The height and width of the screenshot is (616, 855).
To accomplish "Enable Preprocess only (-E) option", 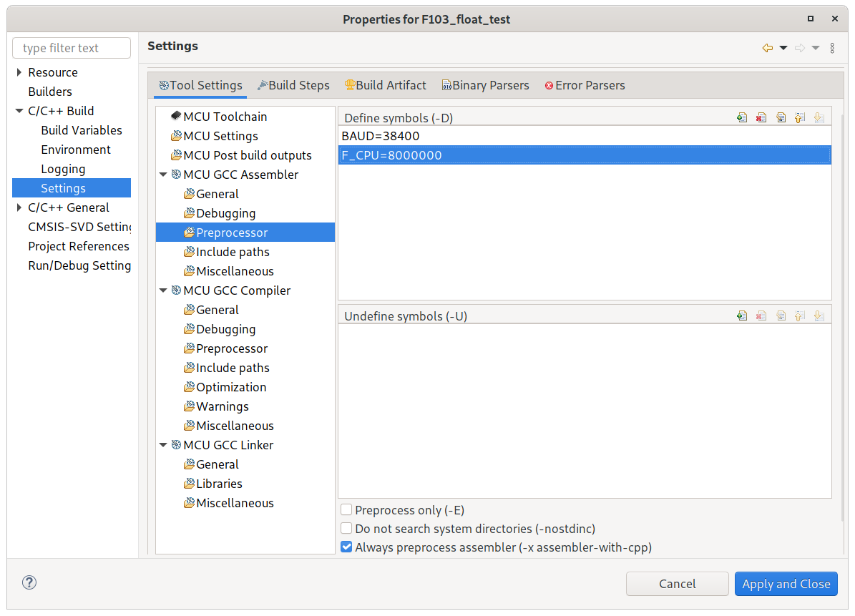I will 347,510.
